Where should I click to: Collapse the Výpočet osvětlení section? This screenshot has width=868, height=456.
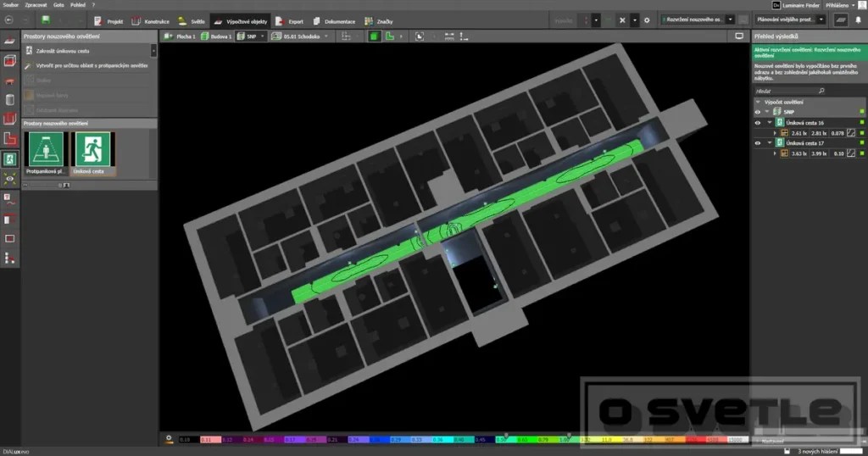coord(758,103)
